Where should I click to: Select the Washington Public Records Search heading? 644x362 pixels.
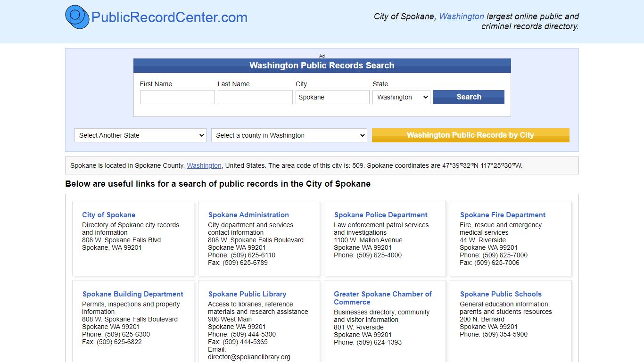coord(322,66)
